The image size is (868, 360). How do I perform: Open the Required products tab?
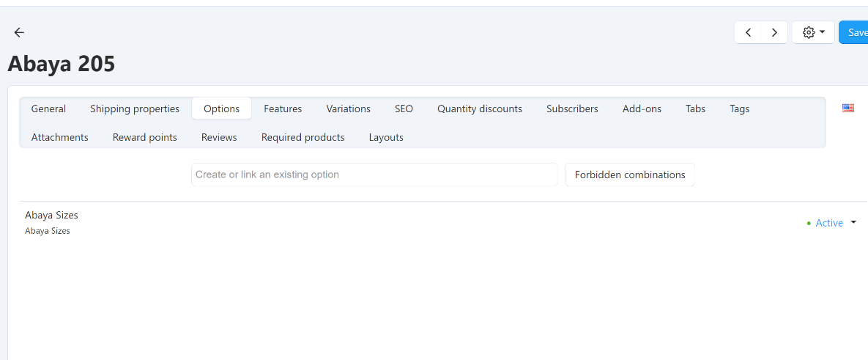pyautogui.click(x=303, y=137)
